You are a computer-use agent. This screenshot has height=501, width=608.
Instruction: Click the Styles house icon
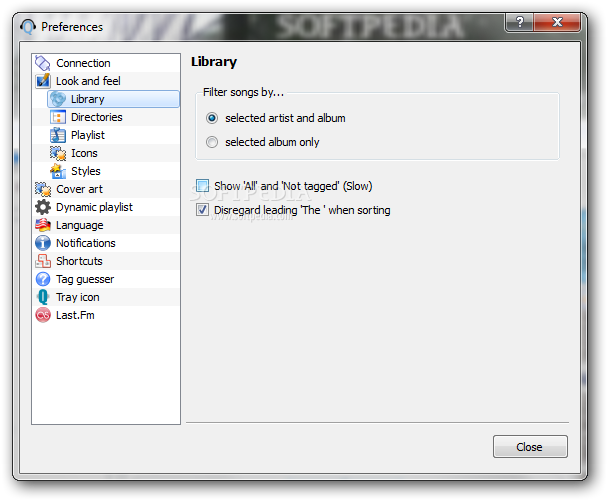pyautogui.click(x=58, y=171)
